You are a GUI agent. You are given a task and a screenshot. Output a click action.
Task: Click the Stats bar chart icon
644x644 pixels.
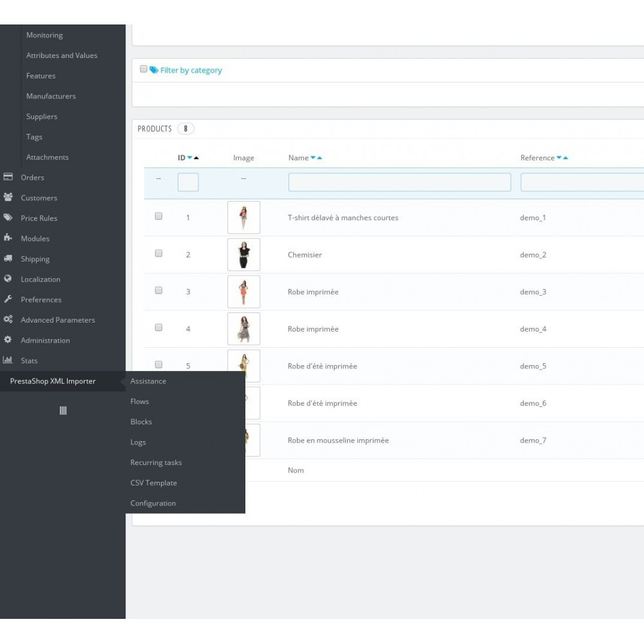point(8,360)
